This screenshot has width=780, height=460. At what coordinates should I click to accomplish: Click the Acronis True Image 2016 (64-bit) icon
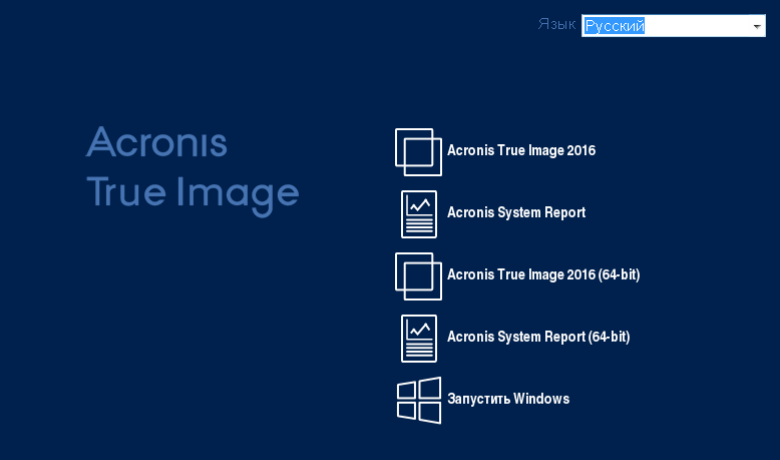pyautogui.click(x=418, y=276)
